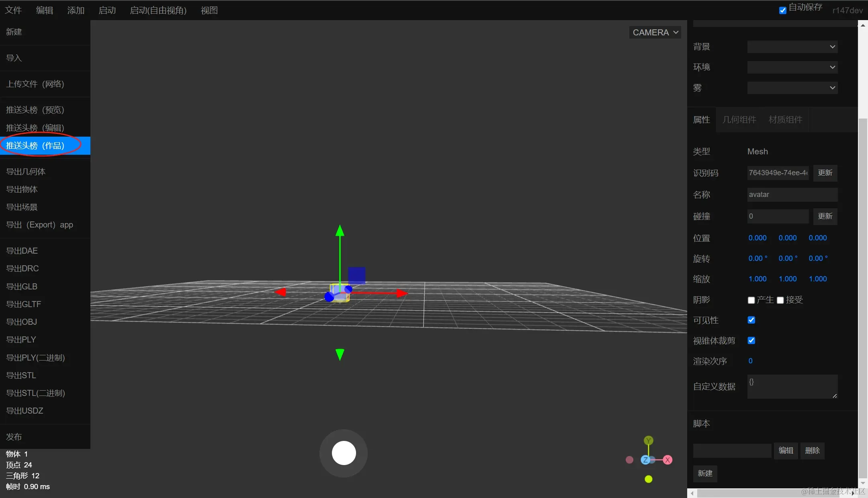Expand the 背景 background dropdown

pos(792,47)
